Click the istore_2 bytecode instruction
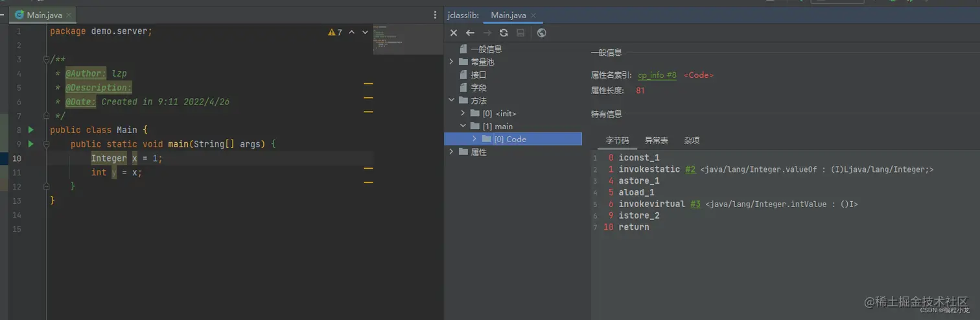 [639, 215]
